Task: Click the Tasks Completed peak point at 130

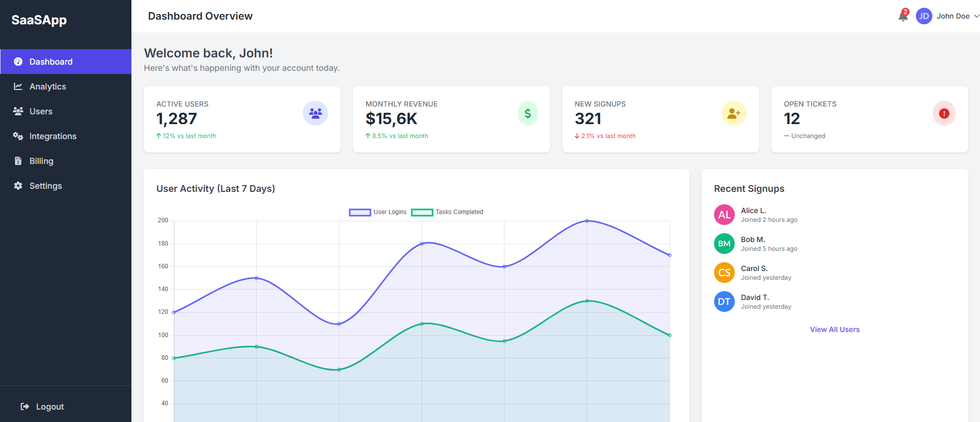Action: tap(587, 301)
